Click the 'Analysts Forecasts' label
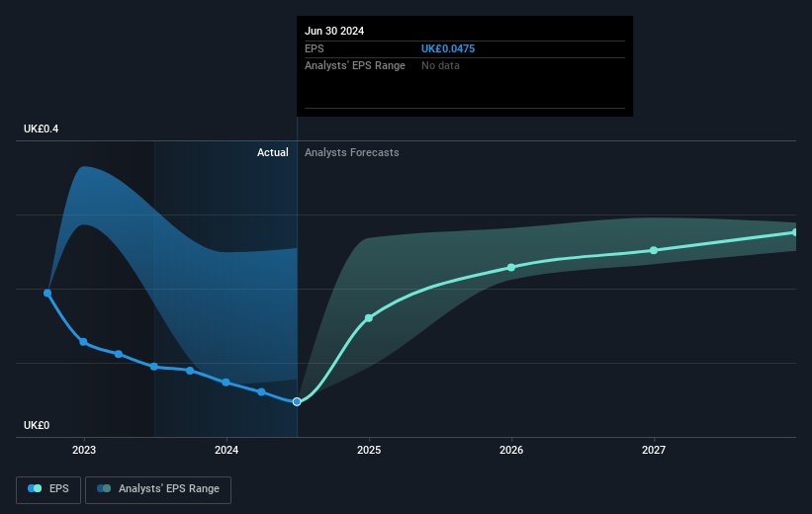 (352, 152)
